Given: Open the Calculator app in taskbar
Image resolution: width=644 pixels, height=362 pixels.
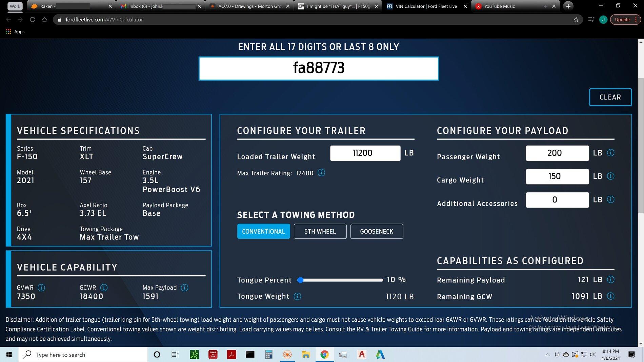Looking at the screenshot, I should (x=269, y=355).
